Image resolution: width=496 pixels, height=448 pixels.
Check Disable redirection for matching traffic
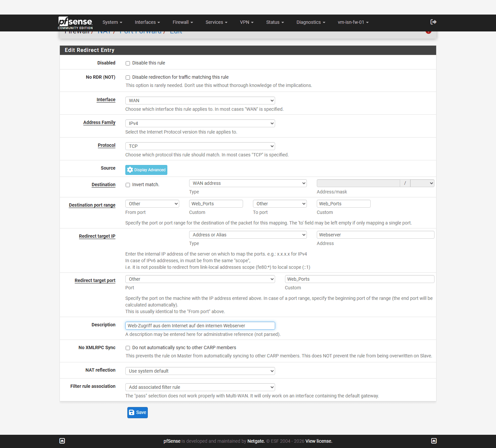[128, 77]
